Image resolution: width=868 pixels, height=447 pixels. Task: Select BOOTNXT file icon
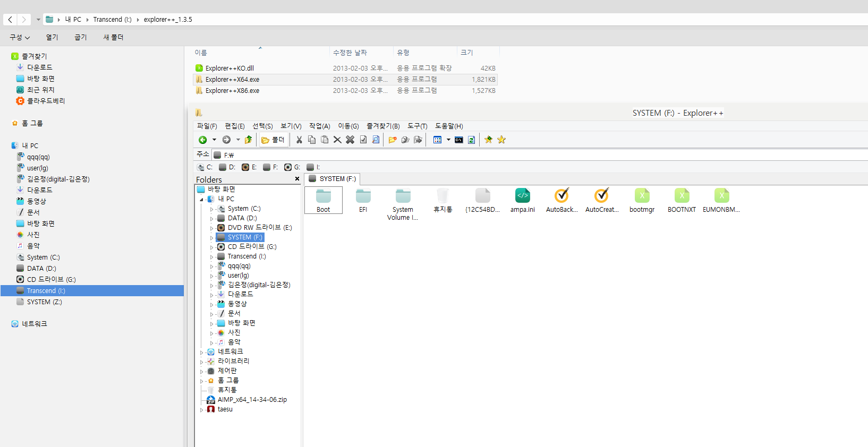682,201
